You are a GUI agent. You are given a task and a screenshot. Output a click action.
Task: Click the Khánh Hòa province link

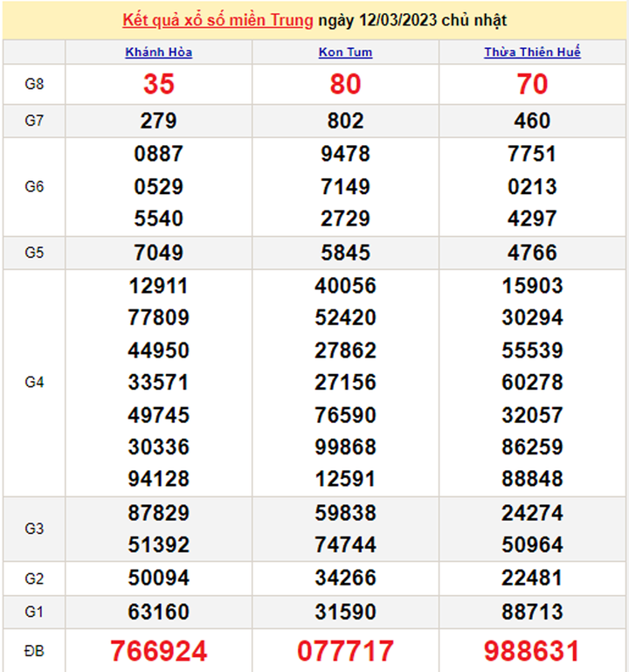point(159,52)
